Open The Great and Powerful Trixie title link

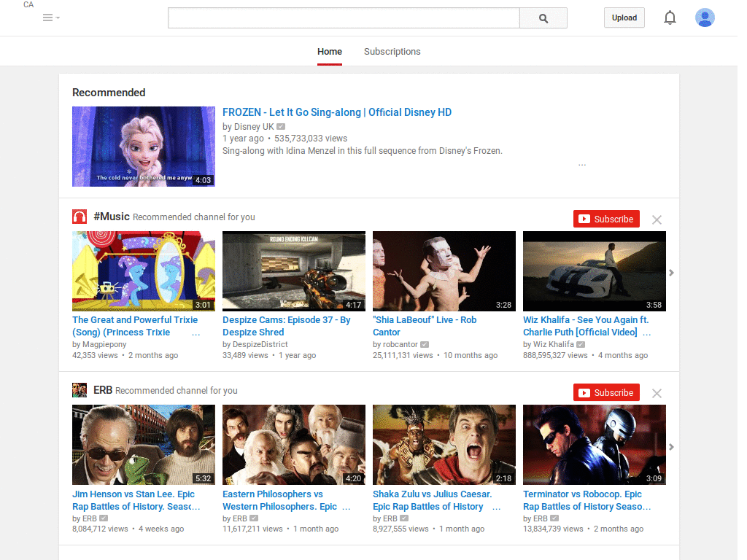(135, 326)
